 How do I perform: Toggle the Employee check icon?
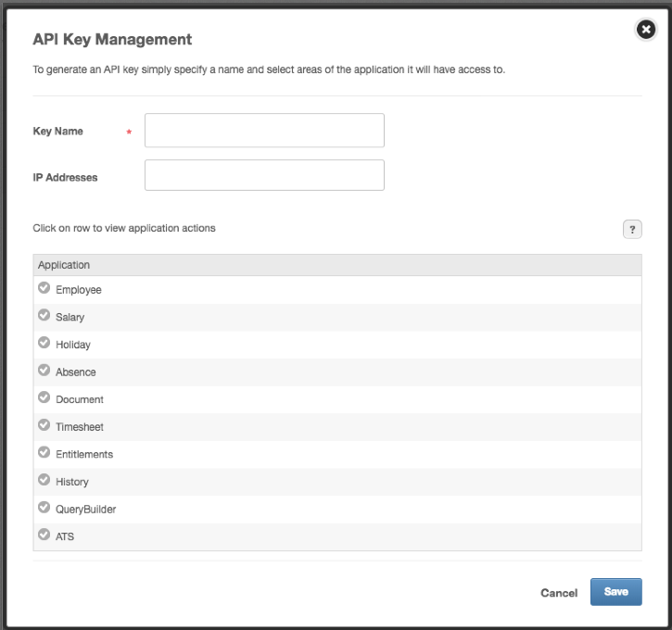44,289
